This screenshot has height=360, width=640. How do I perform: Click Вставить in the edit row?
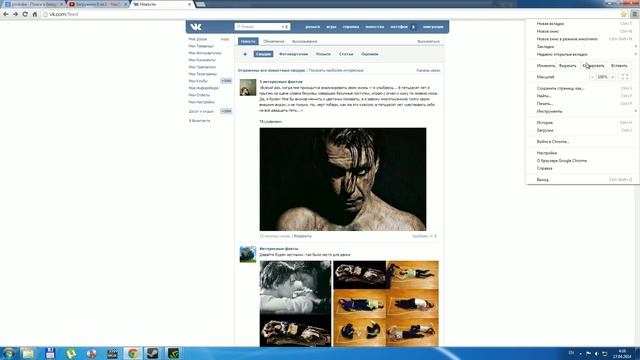click(x=619, y=65)
